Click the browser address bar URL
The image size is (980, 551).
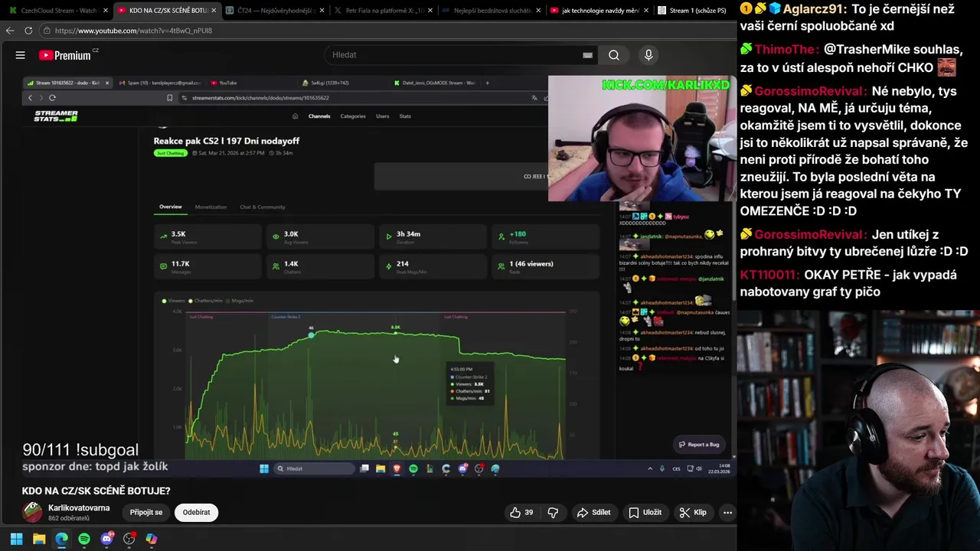point(133,31)
